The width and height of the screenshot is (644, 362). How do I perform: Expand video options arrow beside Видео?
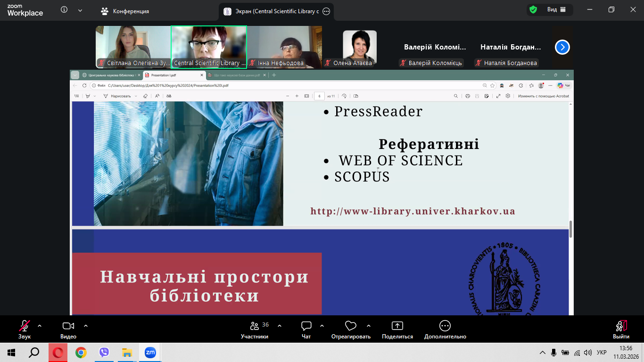pos(86,325)
